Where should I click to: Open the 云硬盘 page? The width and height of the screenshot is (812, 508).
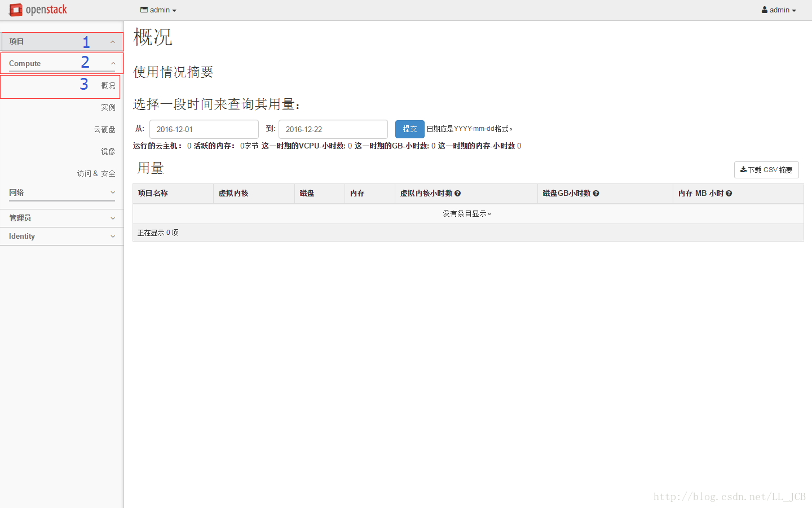104,129
